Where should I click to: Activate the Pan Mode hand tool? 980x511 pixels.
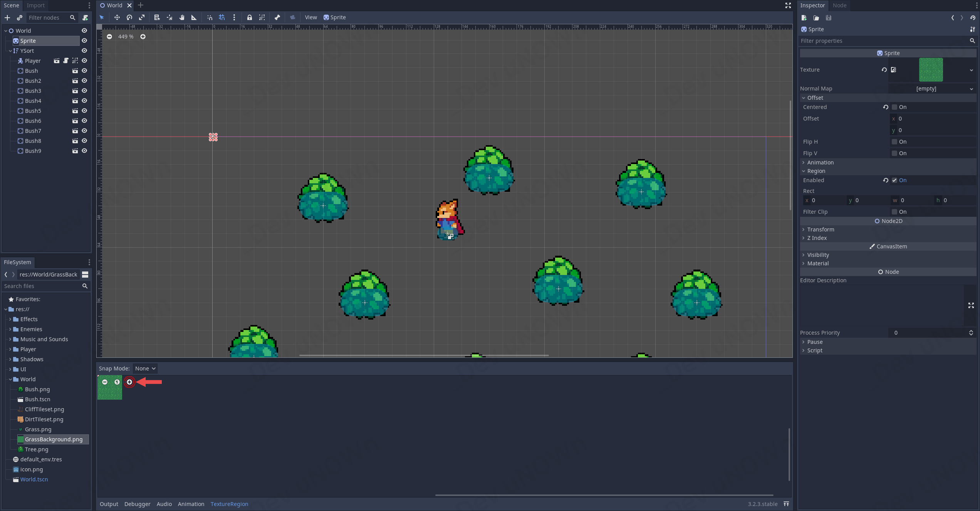(x=182, y=17)
